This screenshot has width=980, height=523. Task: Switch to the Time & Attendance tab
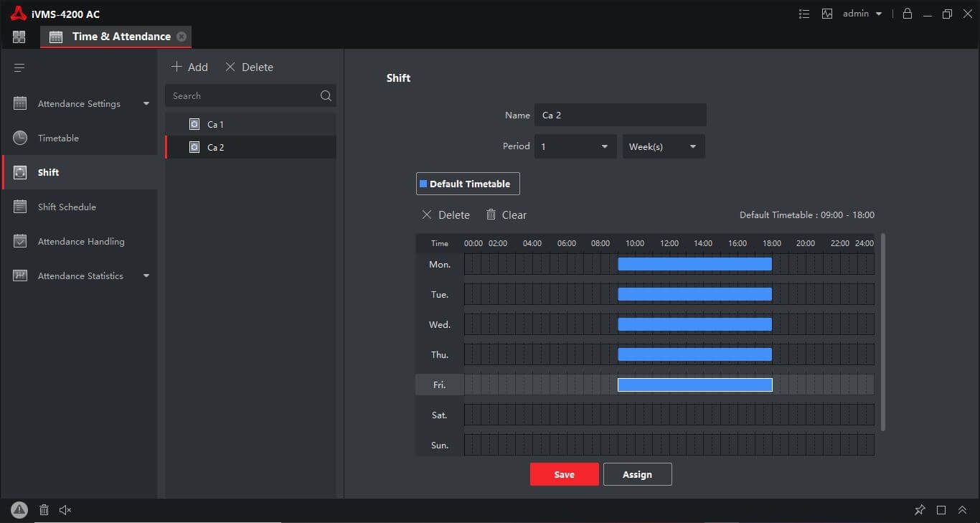coord(116,37)
